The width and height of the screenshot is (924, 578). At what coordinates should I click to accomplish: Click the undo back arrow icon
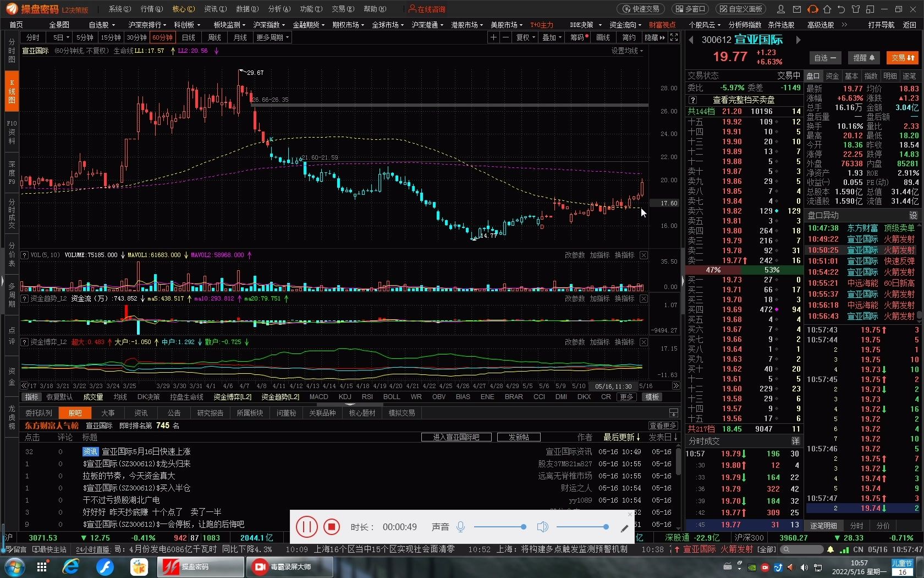tap(841, 9)
